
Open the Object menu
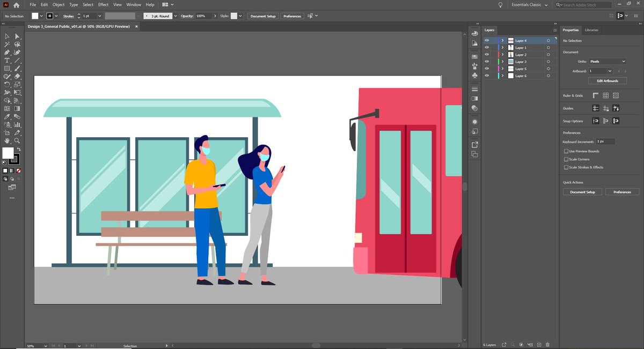point(58,5)
